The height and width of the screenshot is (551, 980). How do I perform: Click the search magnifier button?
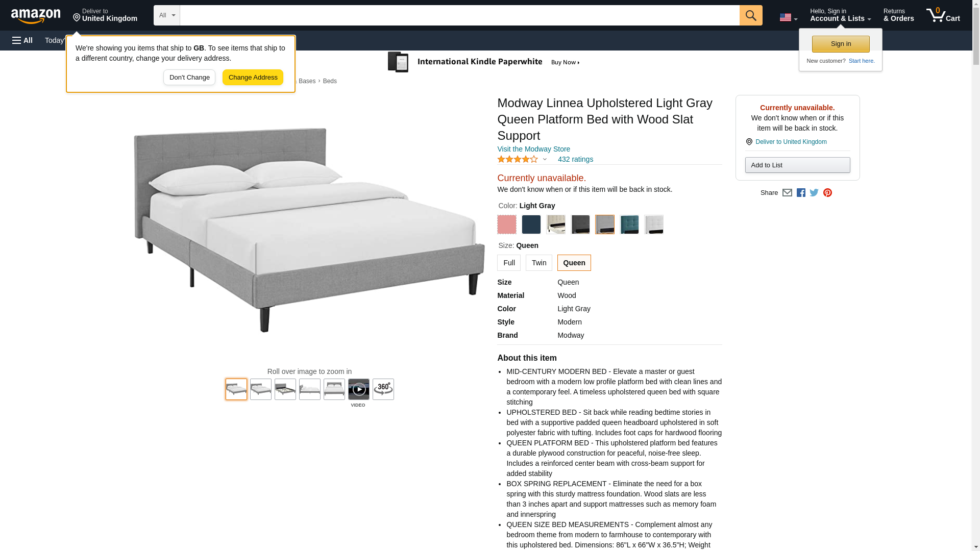pyautogui.click(x=750, y=15)
